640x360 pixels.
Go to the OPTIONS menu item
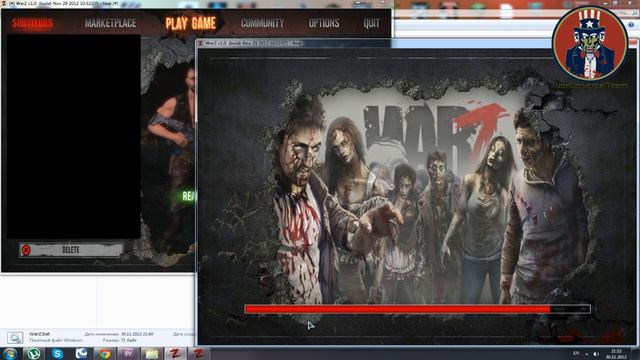click(324, 23)
